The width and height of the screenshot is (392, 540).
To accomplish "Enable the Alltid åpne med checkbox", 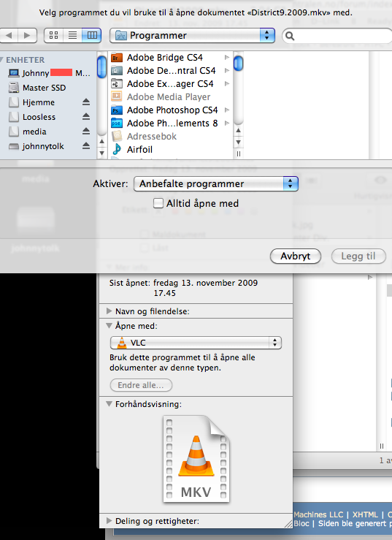I will point(158,203).
